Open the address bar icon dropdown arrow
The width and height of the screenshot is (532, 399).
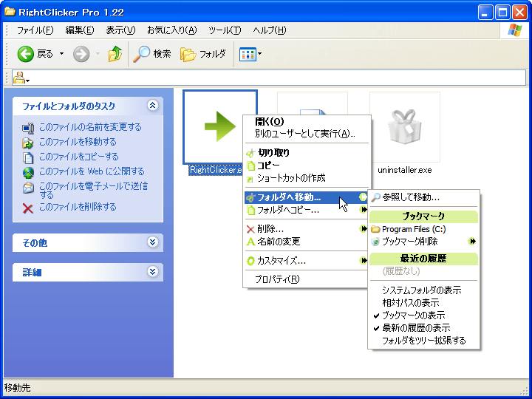(x=28, y=81)
